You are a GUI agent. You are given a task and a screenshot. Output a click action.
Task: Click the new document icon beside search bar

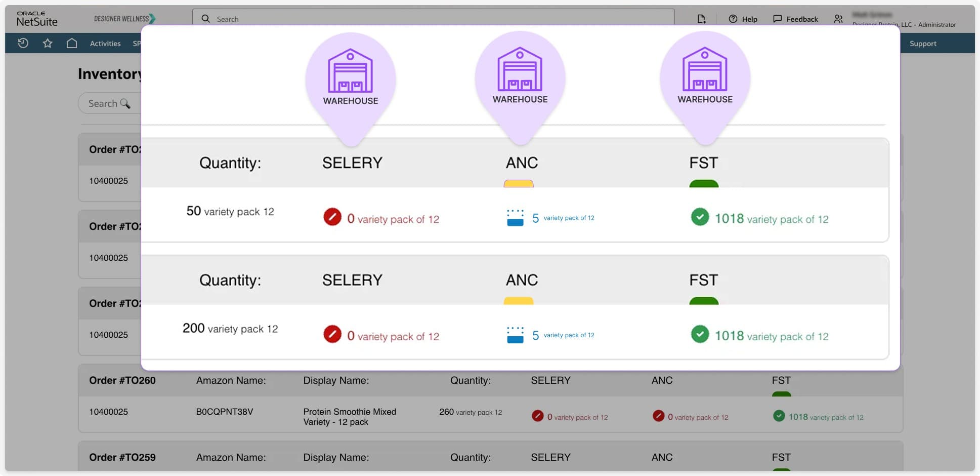pos(701,18)
